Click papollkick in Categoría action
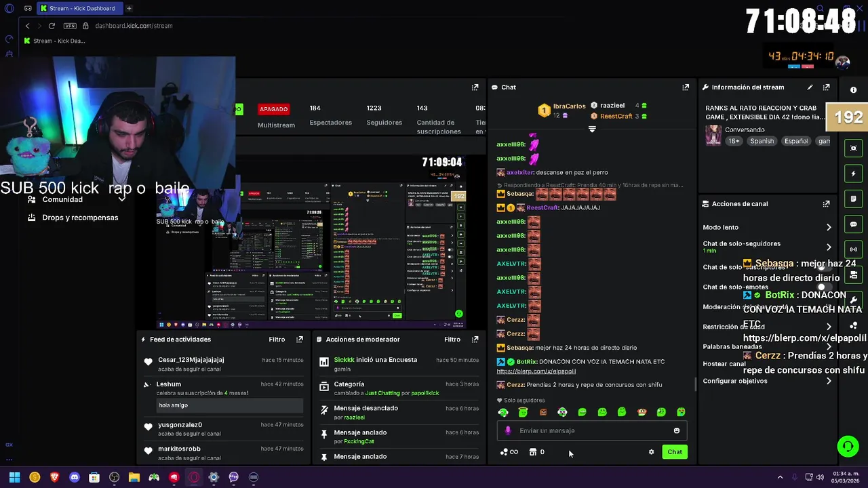The width and height of the screenshot is (868, 488). click(x=425, y=394)
